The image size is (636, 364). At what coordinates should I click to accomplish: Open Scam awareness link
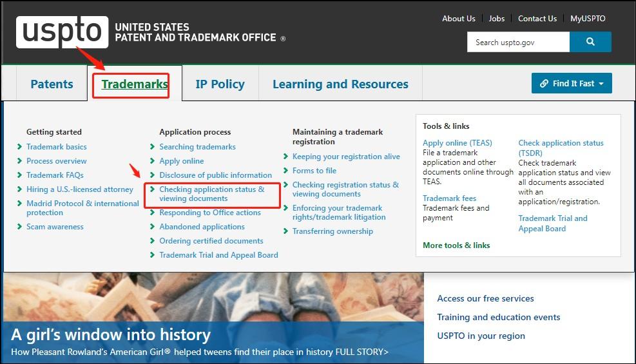tap(55, 227)
